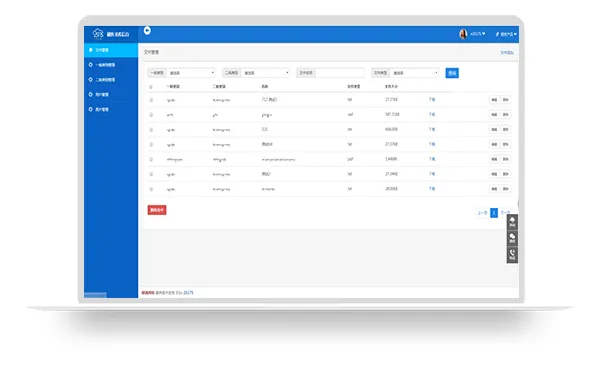Image resolution: width=600 pixels, height=367 pixels.
Task: Click the blue query button
Action: pyautogui.click(x=452, y=73)
